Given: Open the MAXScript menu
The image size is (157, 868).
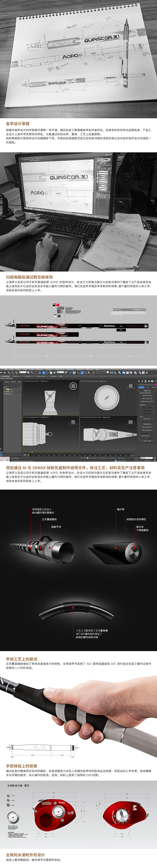Looking at the screenshot, I should (x=89, y=370).
